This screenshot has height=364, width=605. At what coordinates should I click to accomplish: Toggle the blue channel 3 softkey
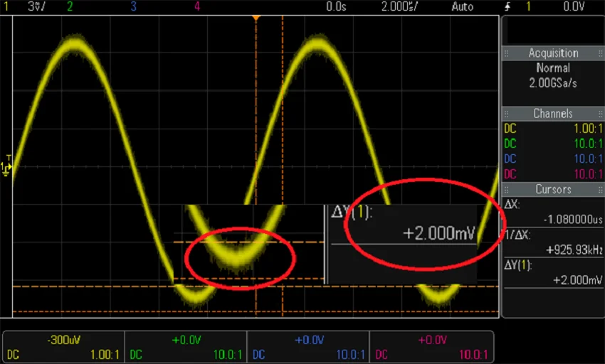coord(308,347)
